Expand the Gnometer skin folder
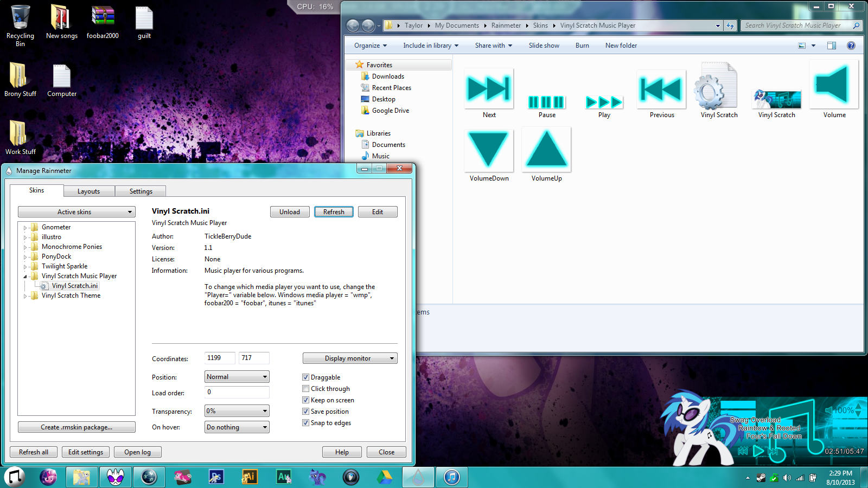 pyautogui.click(x=25, y=228)
